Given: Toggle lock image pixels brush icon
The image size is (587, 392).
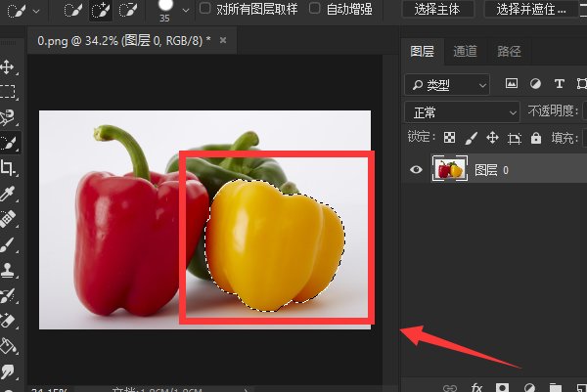Looking at the screenshot, I should coord(471,138).
